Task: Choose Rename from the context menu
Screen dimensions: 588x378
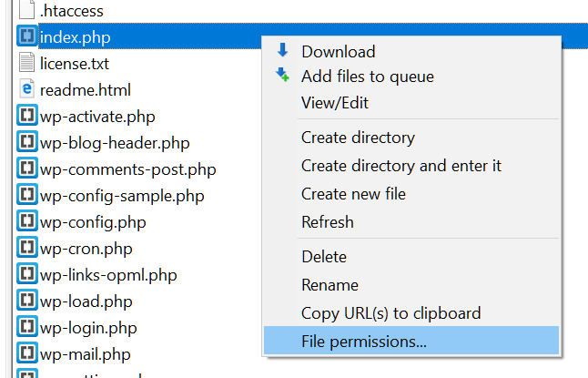Action: (x=330, y=285)
